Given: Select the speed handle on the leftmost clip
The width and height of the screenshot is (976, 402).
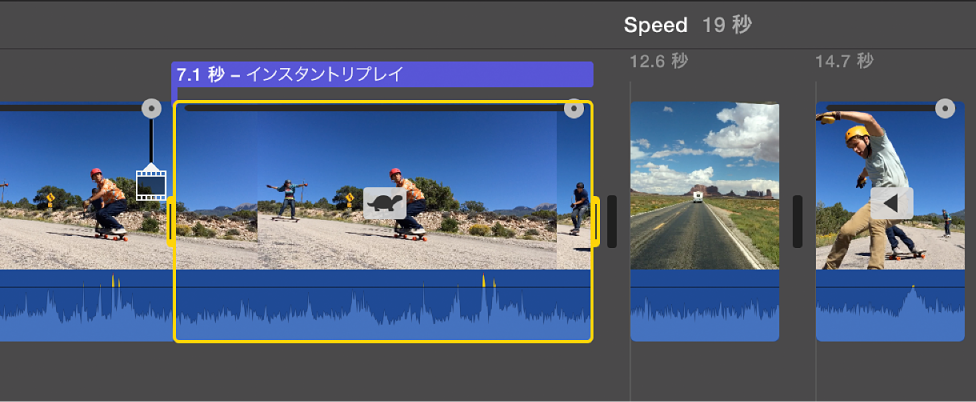Looking at the screenshot, I should (x=151, y=108).
